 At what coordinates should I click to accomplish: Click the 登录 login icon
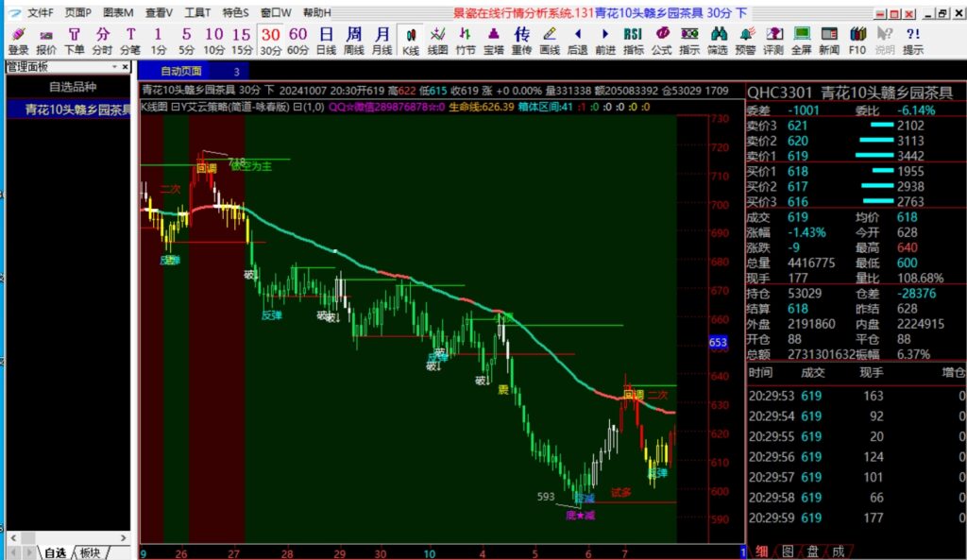(18, 41)
